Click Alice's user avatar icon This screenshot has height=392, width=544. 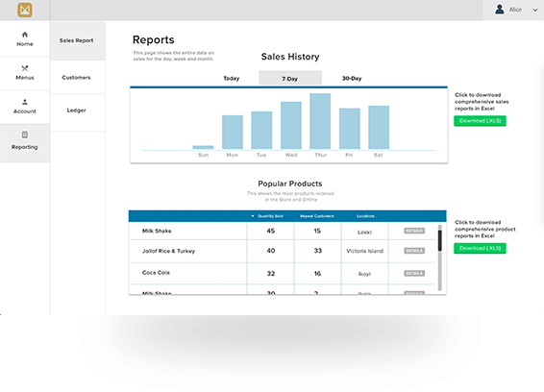pos(500,10)
